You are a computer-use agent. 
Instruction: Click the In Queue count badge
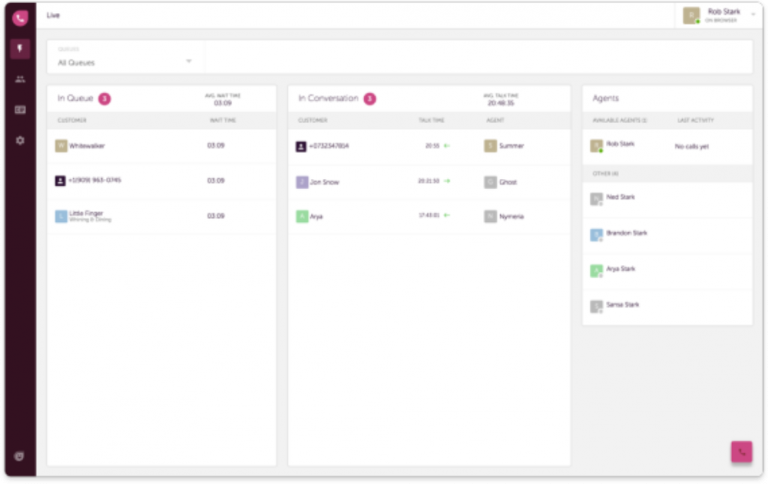(104, 99)
